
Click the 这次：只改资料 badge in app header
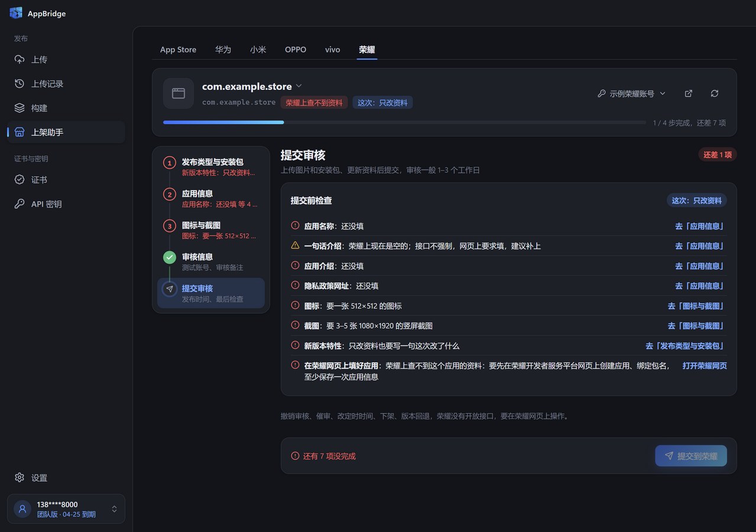pos(382,102)
